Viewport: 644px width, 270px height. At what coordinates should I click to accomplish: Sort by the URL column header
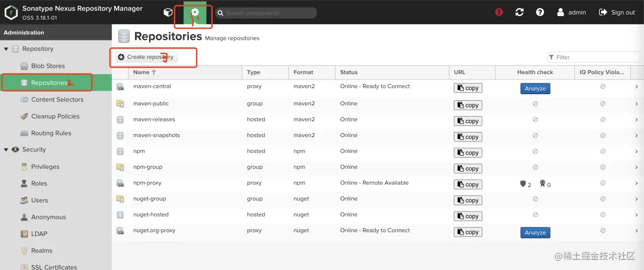coord(472,72)
